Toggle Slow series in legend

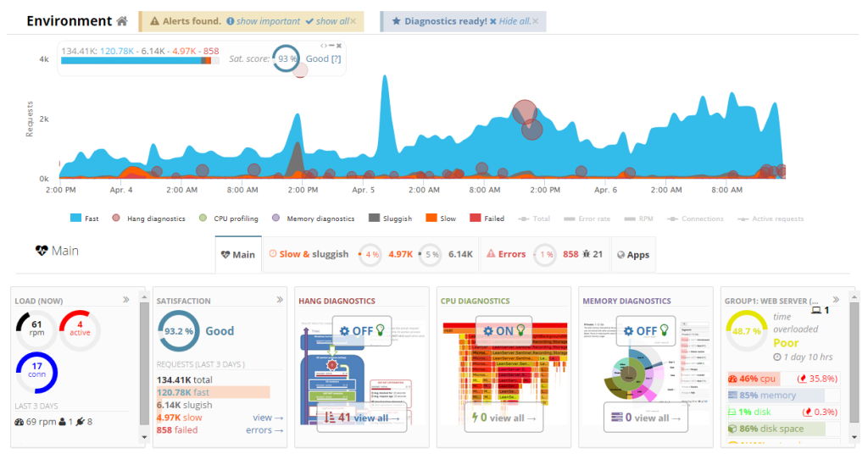coord(441,219)
